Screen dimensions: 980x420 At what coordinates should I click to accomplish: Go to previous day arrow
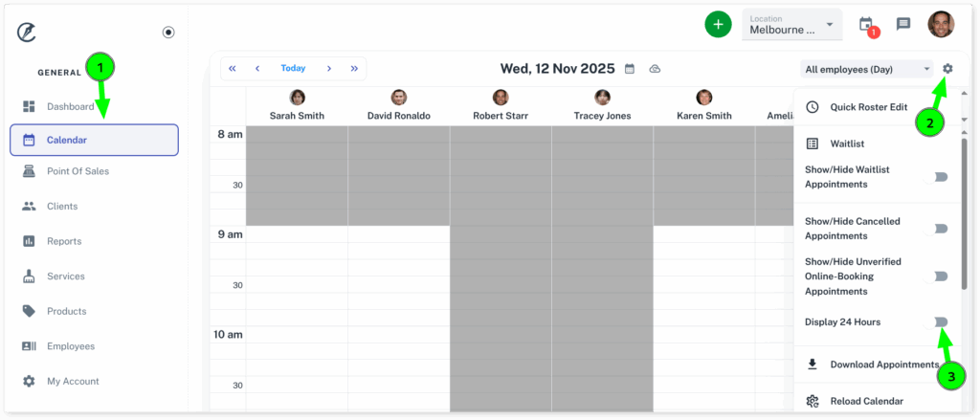[257, 69]
